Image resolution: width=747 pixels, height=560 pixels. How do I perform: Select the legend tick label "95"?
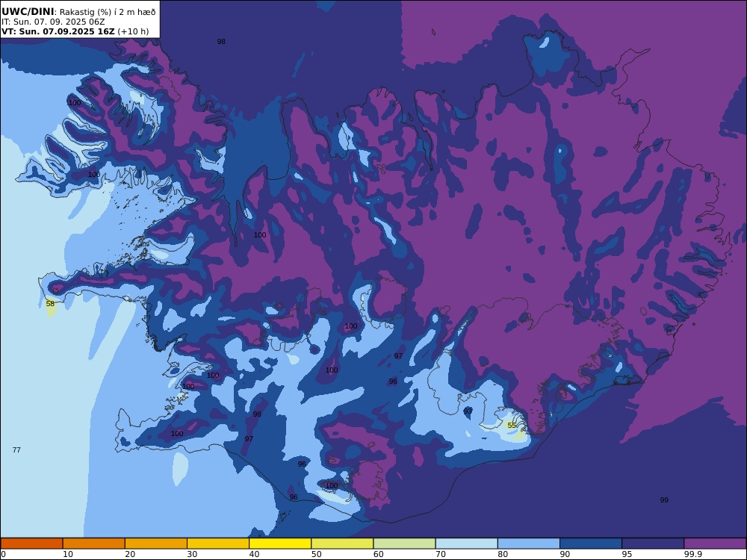(627, 554)
